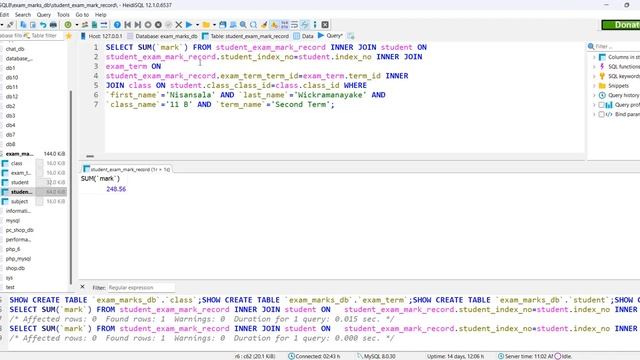Open the Help menu
This screenshot has width=640, height=360.
(x=100, y=15)
